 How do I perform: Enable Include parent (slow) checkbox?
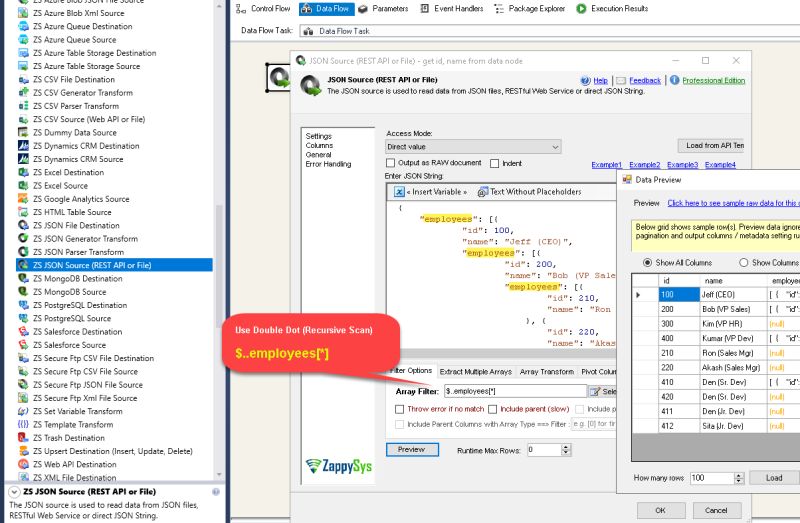[x=492, y=409]
